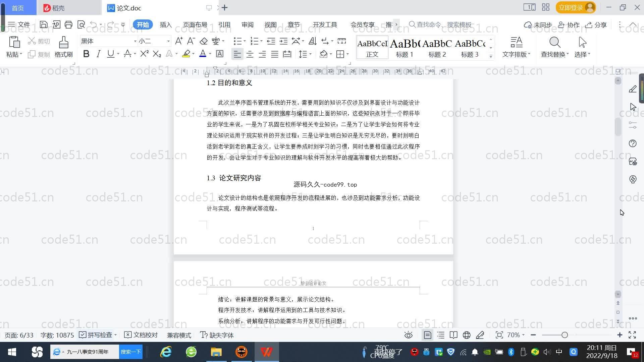The height and width of the screenshot is (362, 644).
Task: Click the 协作 Collaborate button
Action: coord(569,24)
